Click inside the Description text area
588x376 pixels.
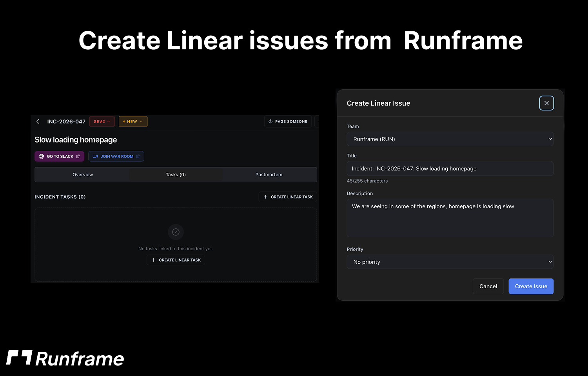point(450,218)
